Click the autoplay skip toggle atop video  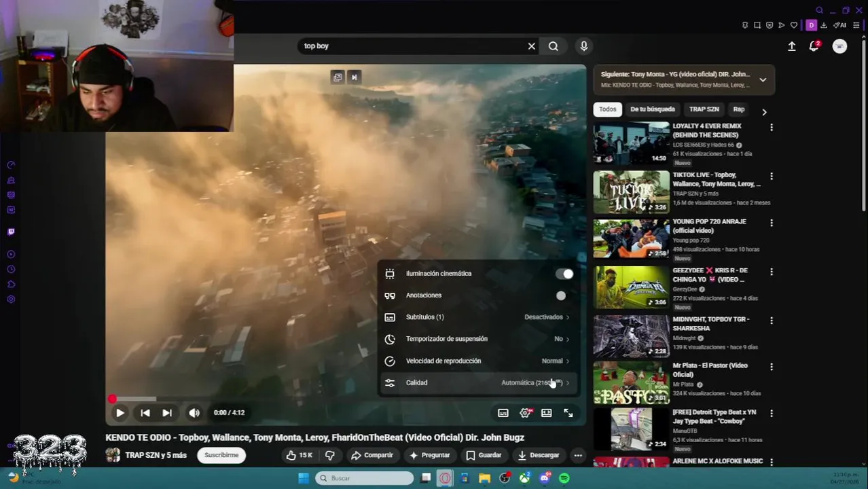(x=354, y=77)
